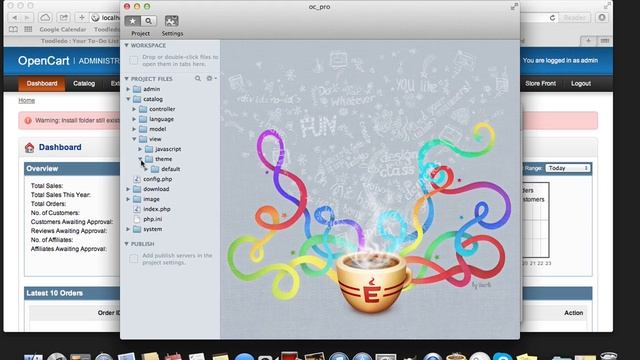The width and height of the screenshot is (640, 360).
Task: Open iCloud tabs in Safari toolbar
Action: [45, 18]
